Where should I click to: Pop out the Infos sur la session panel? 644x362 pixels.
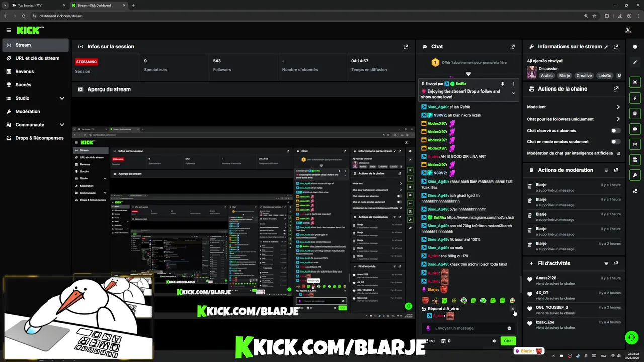click(x=406, y=46)
